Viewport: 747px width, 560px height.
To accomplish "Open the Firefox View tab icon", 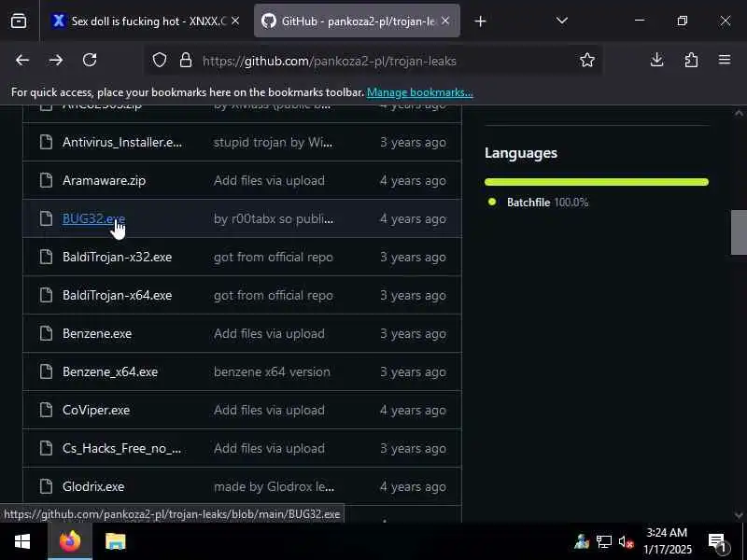I will 19,21.
